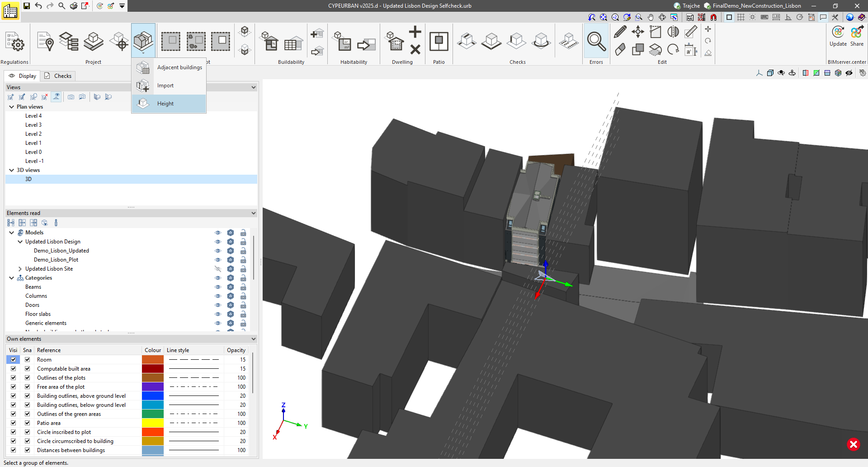The height and width of the screenshot is (467, 868).
Task: Click the Save icon in title bar
Action: tap(27, 6)
